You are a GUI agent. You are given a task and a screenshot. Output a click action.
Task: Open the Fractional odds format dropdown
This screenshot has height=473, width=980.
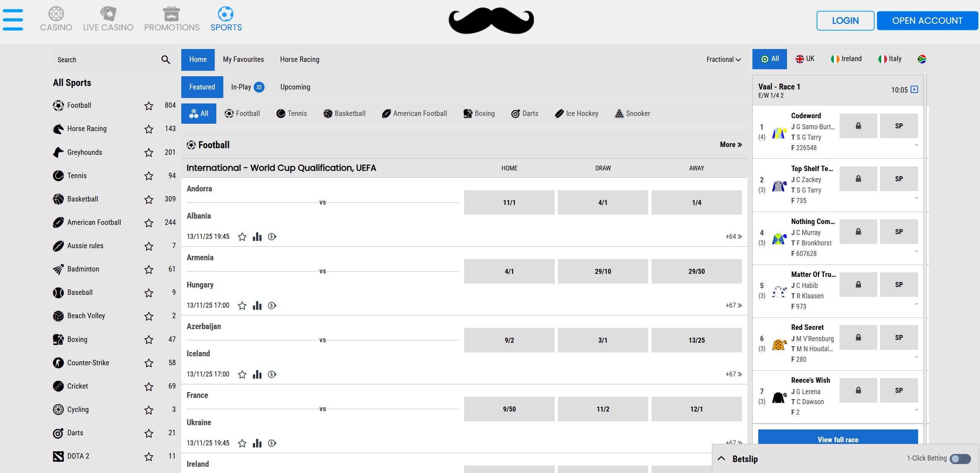tap(723, 60)
